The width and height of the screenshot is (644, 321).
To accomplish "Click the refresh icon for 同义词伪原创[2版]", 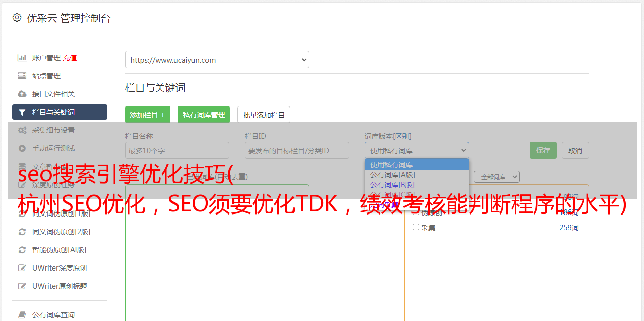I will tap(22, 232).
